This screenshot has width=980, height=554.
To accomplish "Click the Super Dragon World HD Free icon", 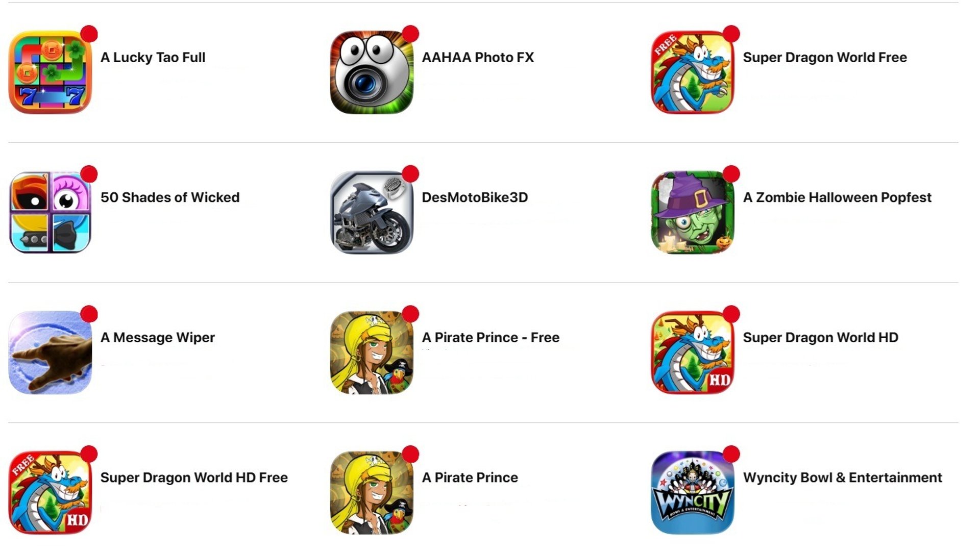I will click(x=50, y=492).
